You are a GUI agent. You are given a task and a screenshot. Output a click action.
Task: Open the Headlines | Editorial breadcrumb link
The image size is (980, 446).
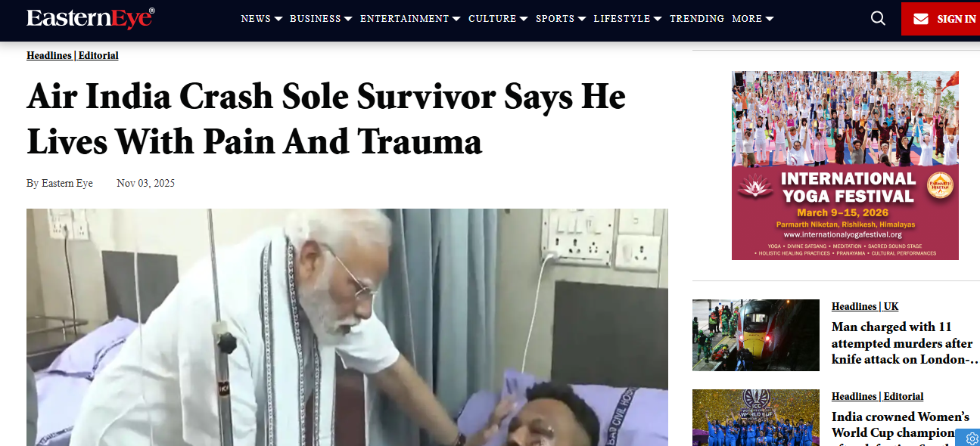pos(73,55)
